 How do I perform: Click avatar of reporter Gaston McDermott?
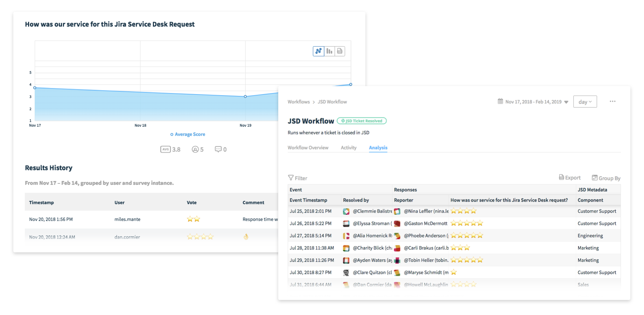(x=397, y=224)
